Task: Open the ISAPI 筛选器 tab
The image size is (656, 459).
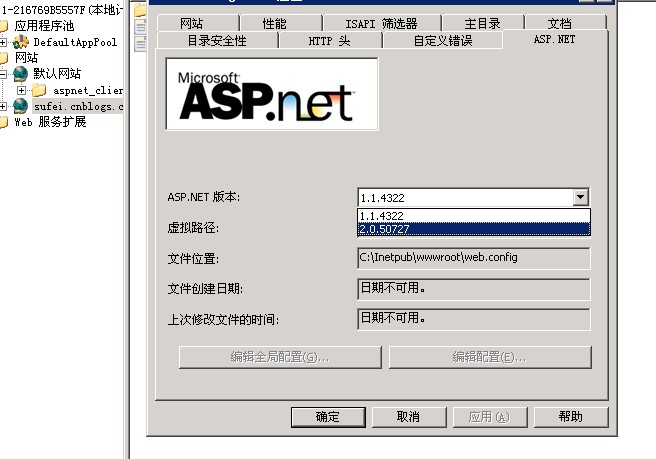Action: [382, 23]
